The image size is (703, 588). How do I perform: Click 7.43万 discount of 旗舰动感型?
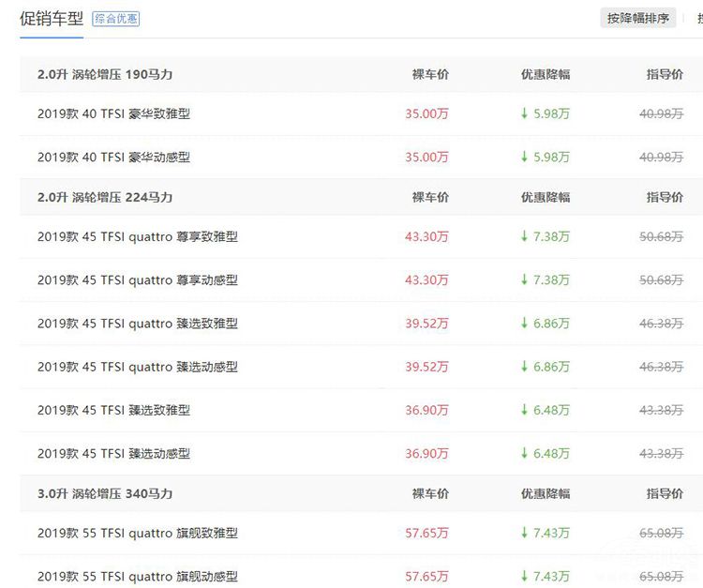546,577
